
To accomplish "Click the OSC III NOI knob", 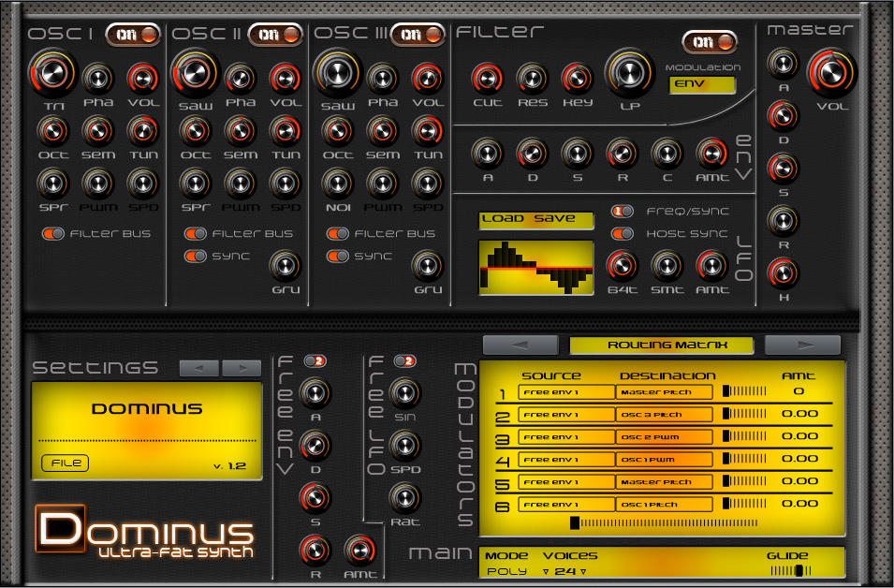I will pyautogui.click(x=338, y=184).
